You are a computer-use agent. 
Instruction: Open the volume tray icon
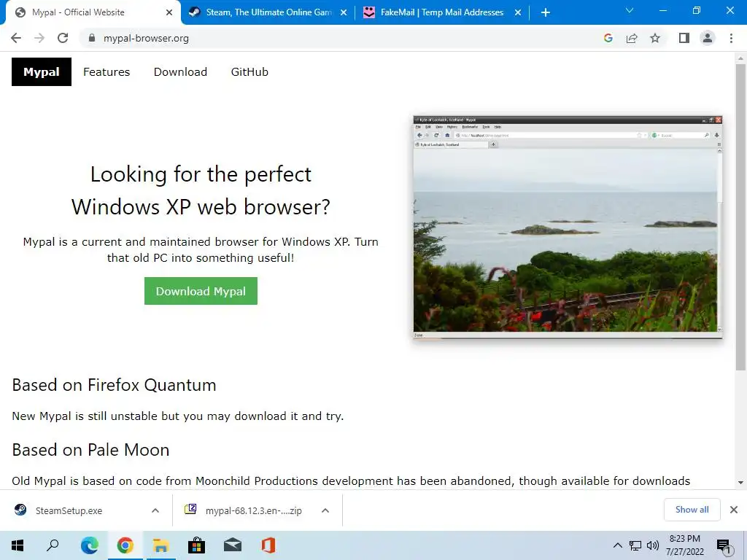(x=653, y=545)
